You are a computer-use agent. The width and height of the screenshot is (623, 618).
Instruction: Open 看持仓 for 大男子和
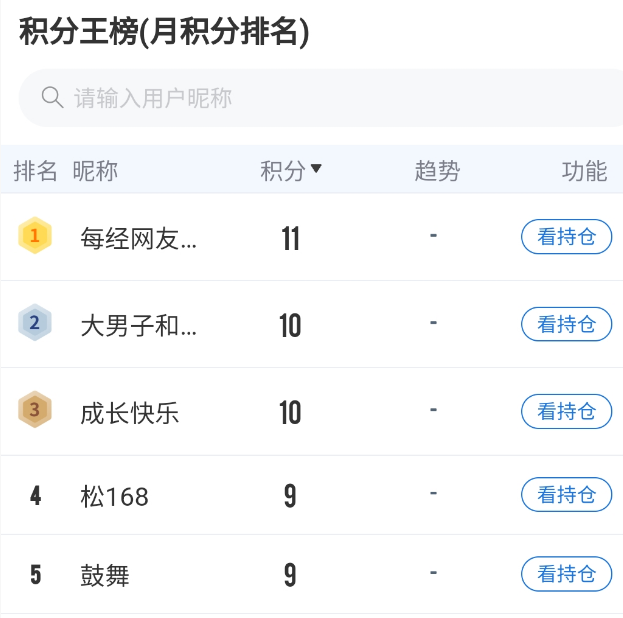coord(566,324)
